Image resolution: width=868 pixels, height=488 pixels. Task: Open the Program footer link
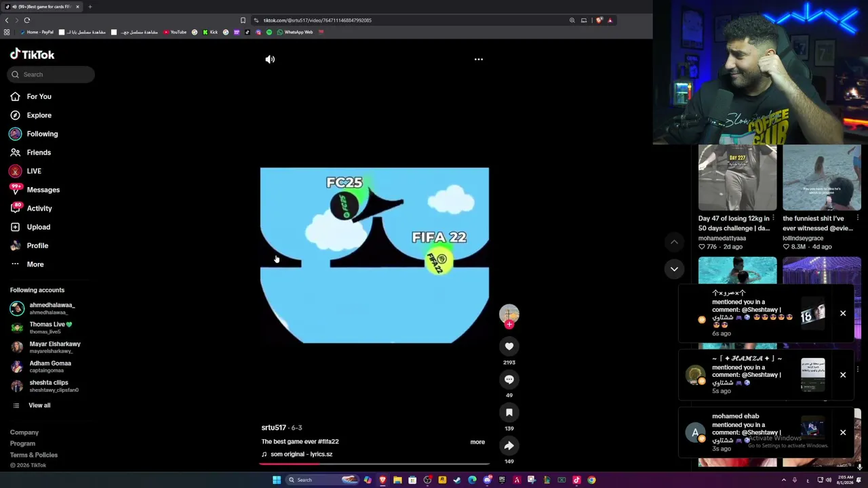tap(22, 443)
